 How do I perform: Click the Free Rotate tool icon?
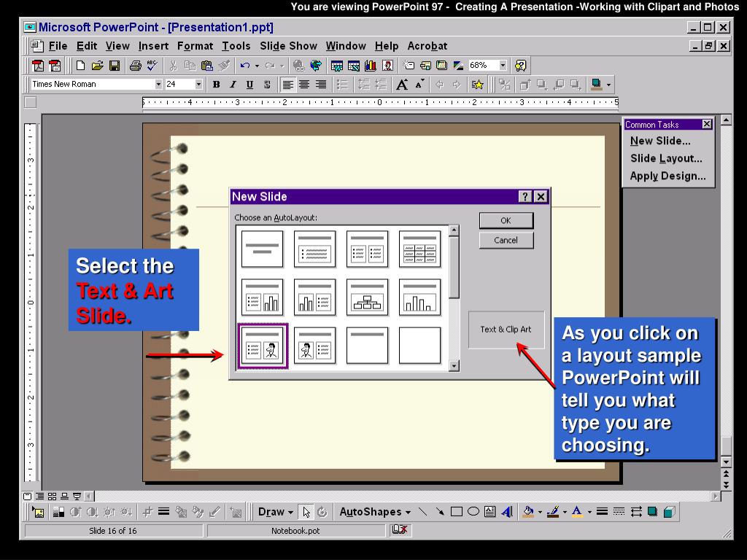tap(322, 512)
